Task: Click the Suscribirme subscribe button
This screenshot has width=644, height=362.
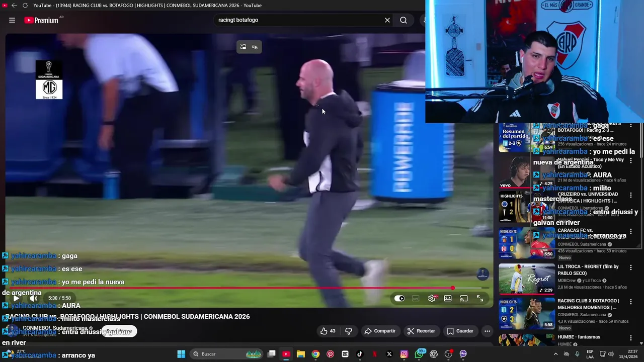Action: 119,331
